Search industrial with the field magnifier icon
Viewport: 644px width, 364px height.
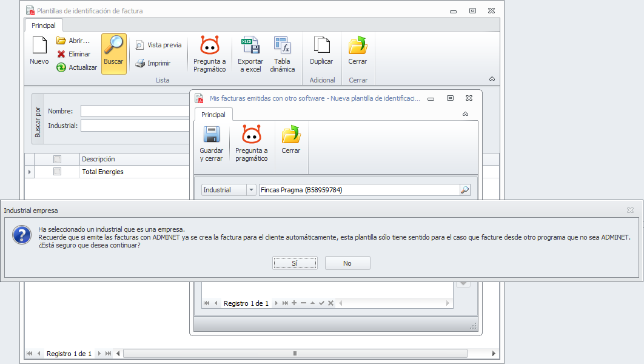click(x=465, y=190)
